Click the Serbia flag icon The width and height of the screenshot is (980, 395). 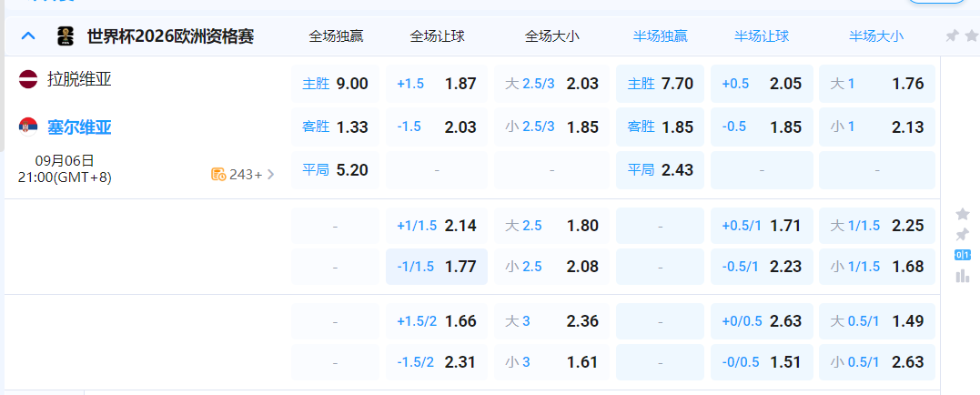(28, 127)
